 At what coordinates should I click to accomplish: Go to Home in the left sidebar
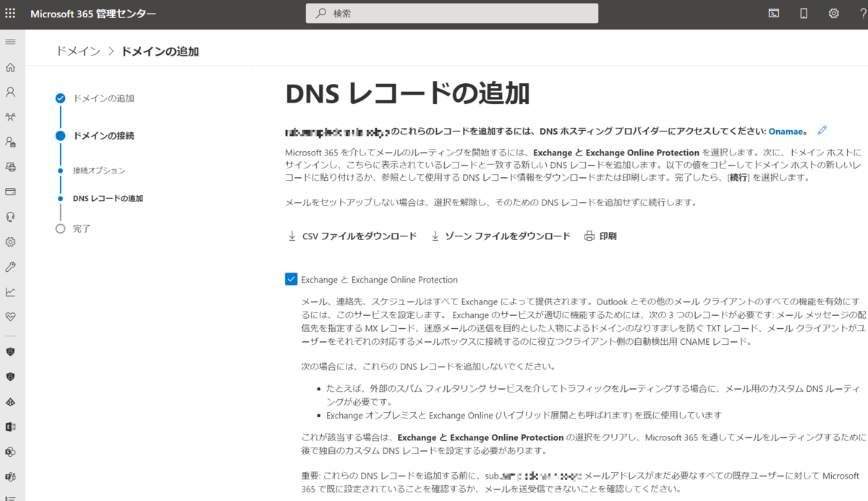point(10,67)
